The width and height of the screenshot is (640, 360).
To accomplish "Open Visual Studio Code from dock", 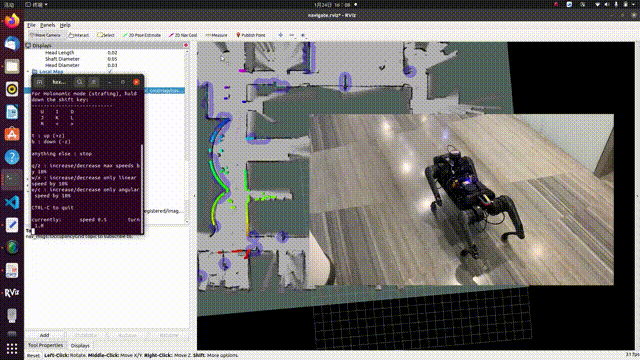I will pyautogui.click(x=12, y=202).
